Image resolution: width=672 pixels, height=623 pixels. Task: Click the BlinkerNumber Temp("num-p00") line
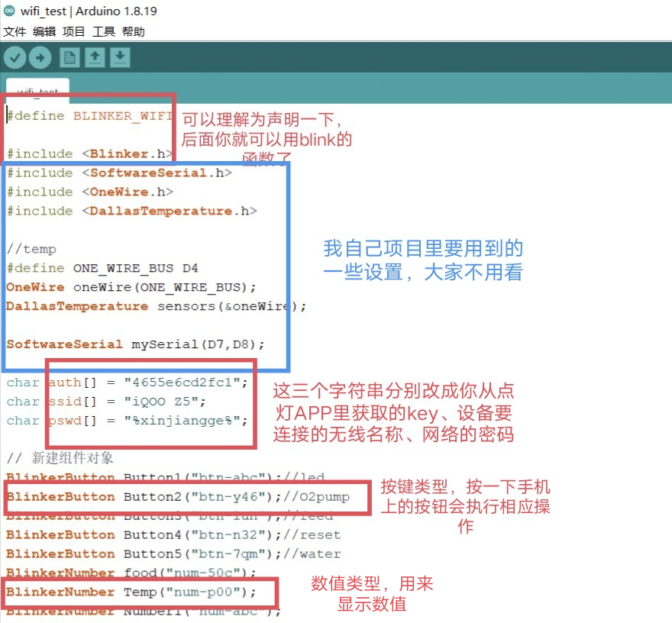[131, 592]
